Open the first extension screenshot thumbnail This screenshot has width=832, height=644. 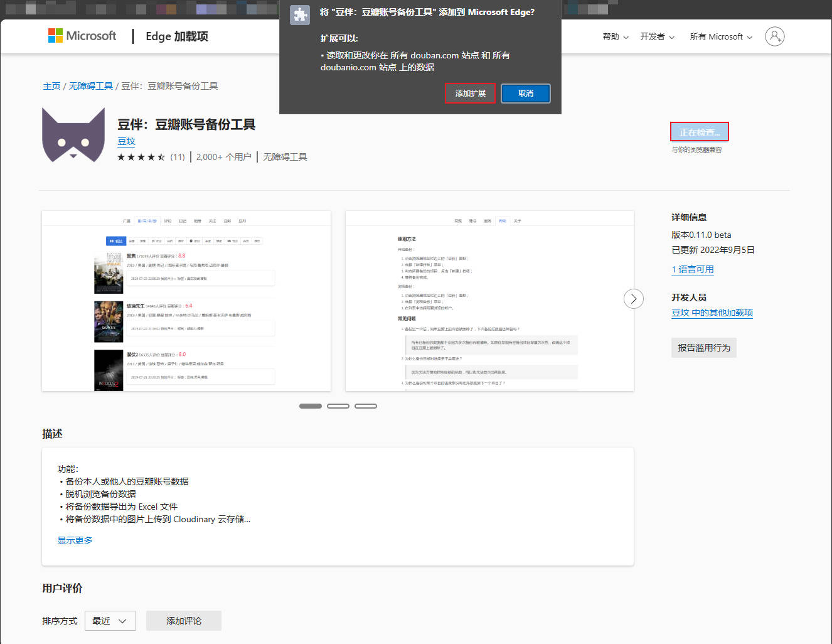(x=186, y=301)
